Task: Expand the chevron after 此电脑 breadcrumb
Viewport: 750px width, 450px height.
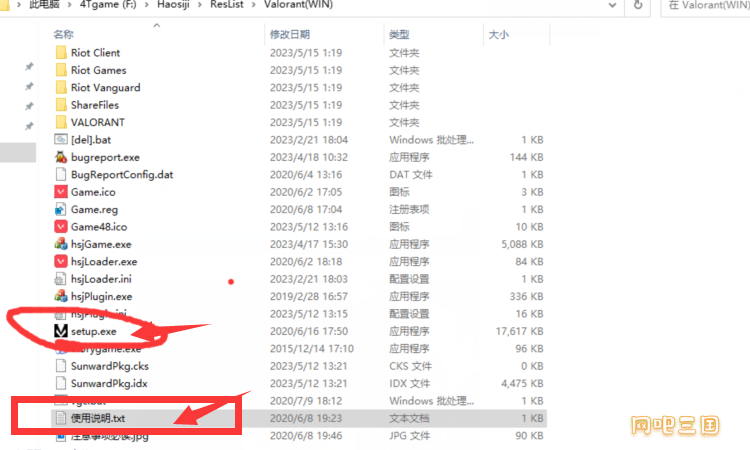Action: 69,5
